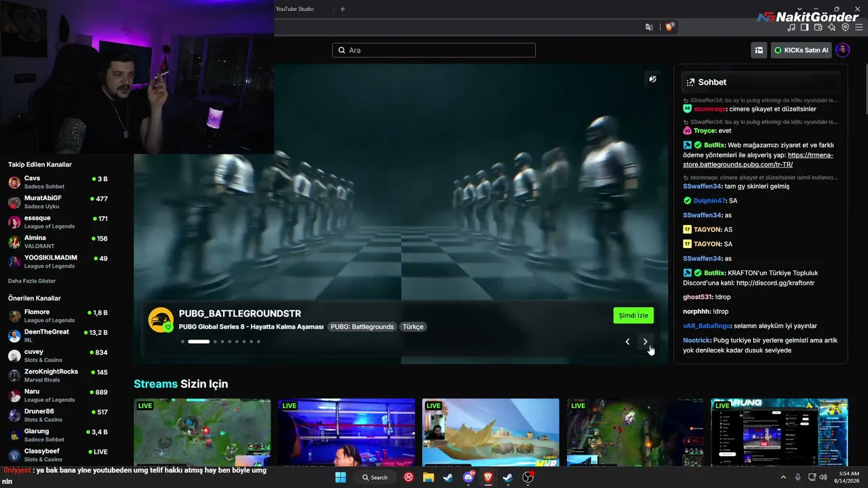
Task: Open the PUBG_BATTLEGROUNDSTR channel name link
Action: [240, 314]
